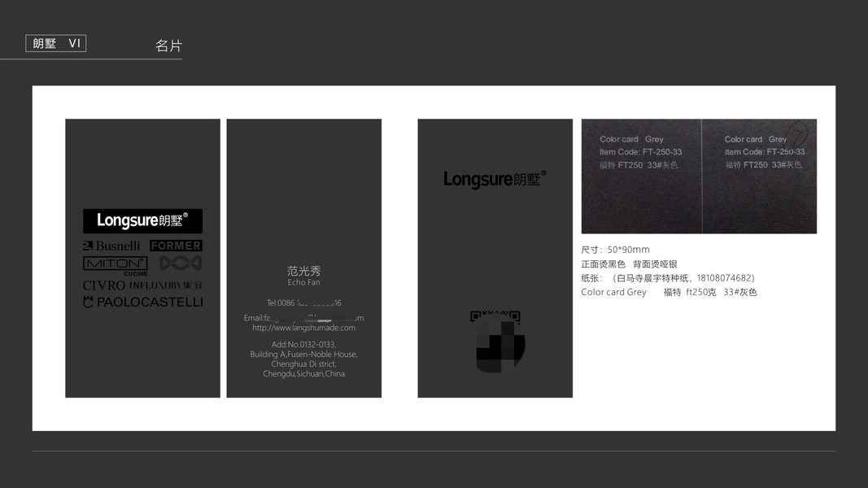Click the Chengdu,Sichuan,China text

pyautogui.click(x=304, y=373)
